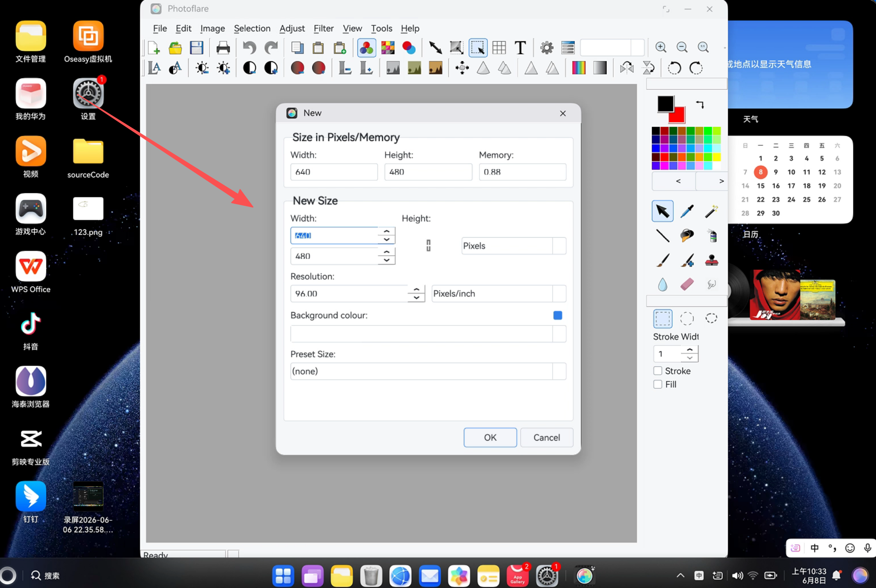Click Cancel in the New dialog
876x588 pixels.
coord(546,437)
